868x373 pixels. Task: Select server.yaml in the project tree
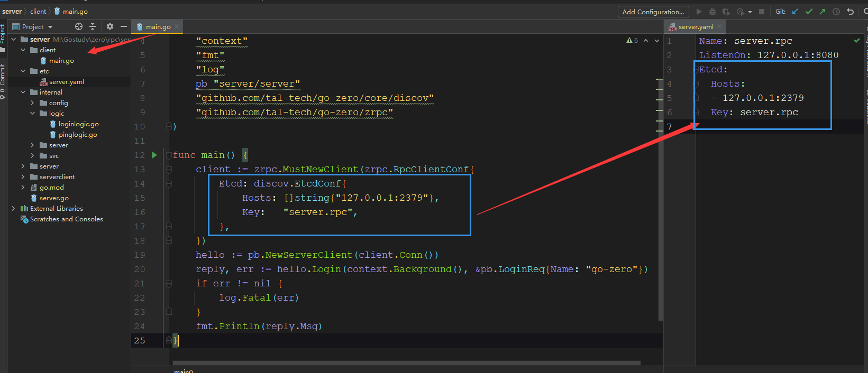[x=67, y=81]
